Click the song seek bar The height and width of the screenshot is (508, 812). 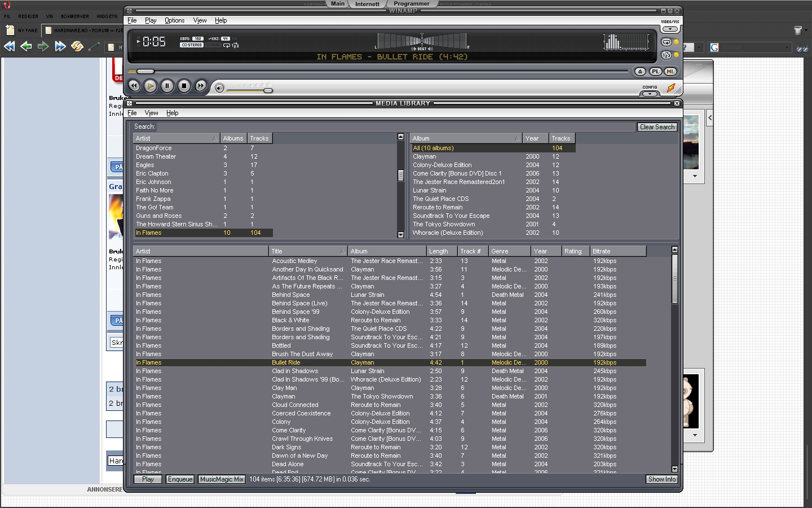click(378, 71)
